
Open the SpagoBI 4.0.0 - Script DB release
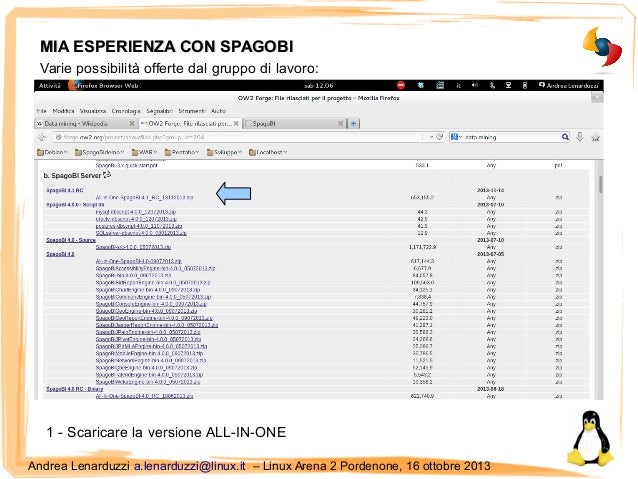coord(75,205)
